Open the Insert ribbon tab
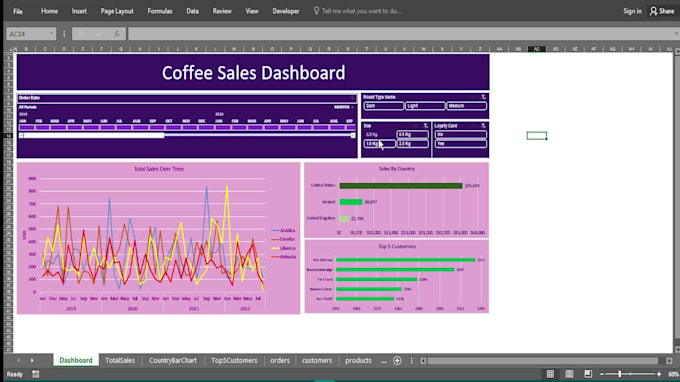This screenshot has width=680, height=382. pyautogui.click(x=79, y=11)
